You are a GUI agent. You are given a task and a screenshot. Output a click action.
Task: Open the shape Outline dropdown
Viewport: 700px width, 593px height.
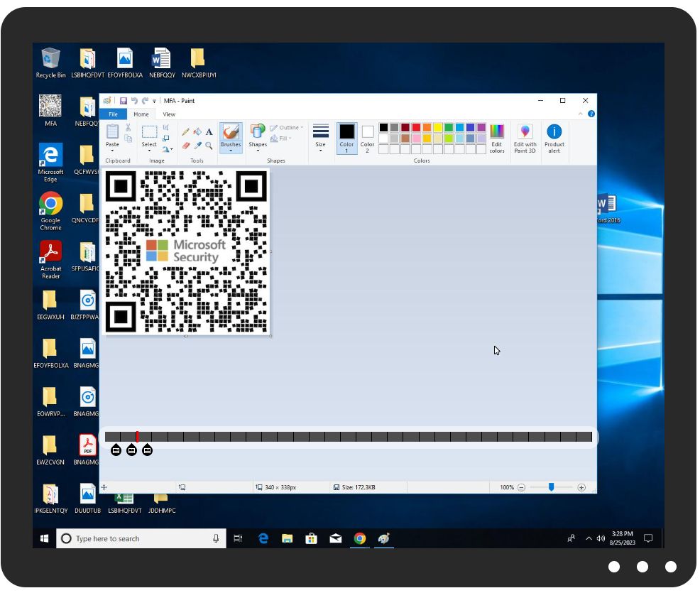(287, 128)
